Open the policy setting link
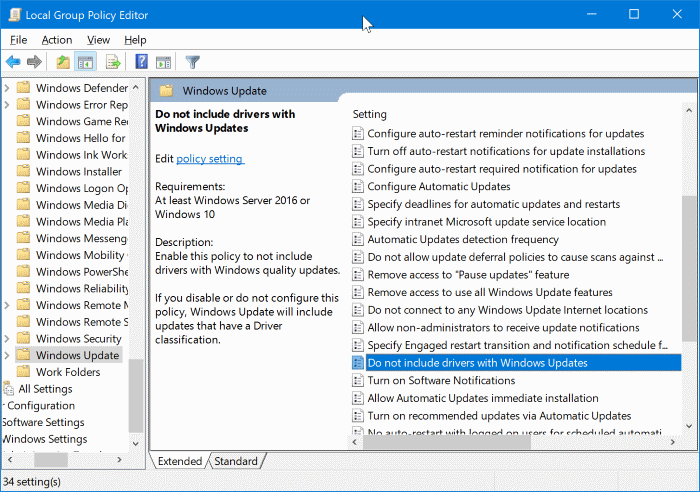This screenshot has width=700, height=492. (x=209, y=158)
